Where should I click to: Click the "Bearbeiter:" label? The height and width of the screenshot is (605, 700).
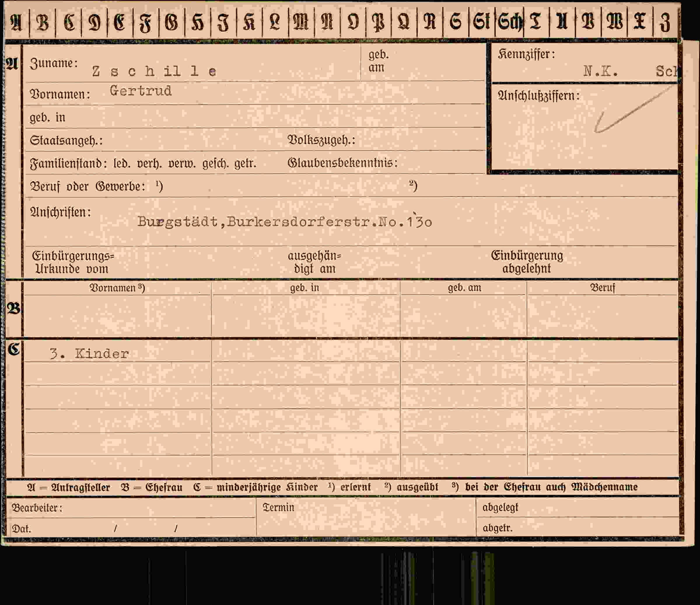37,508
